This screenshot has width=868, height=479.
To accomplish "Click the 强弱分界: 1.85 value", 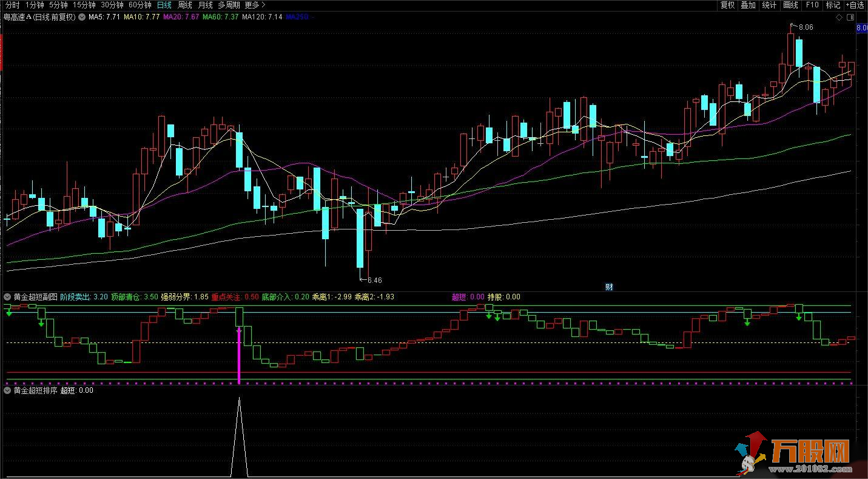I will [185, 297].
